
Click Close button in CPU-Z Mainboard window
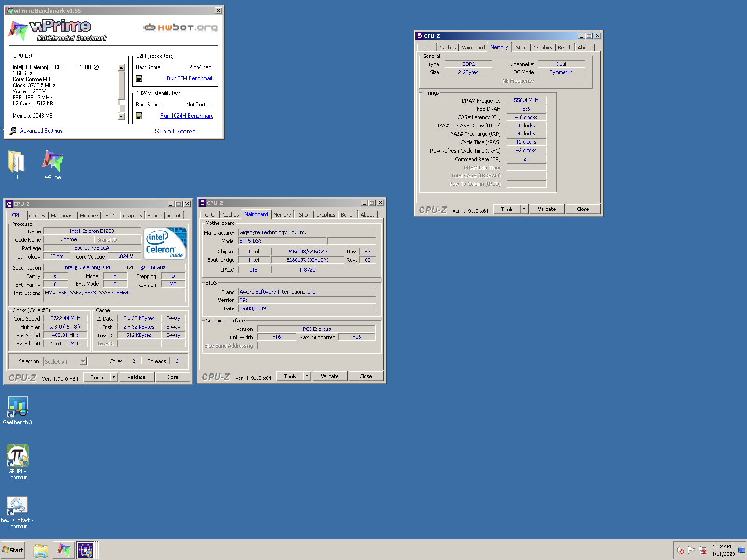click(366, 376)
